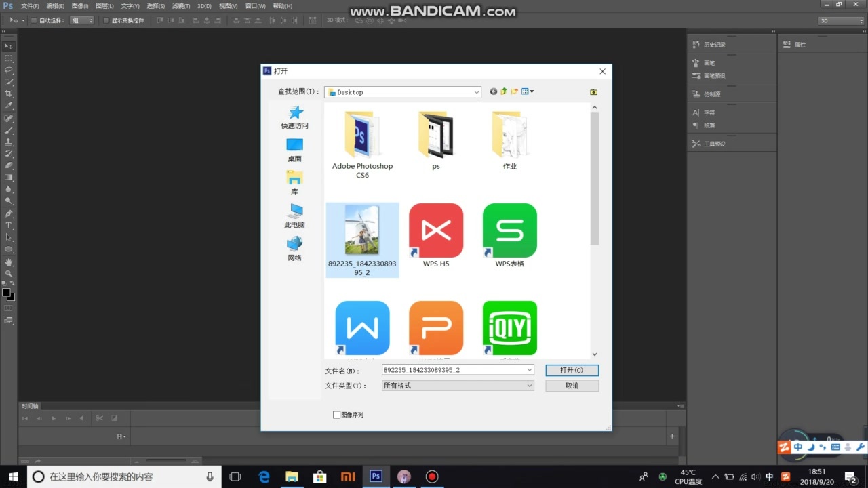Screen dimensions: 868x488
Task: Open the 编辑(E) menu
Action: pos(55,6)
